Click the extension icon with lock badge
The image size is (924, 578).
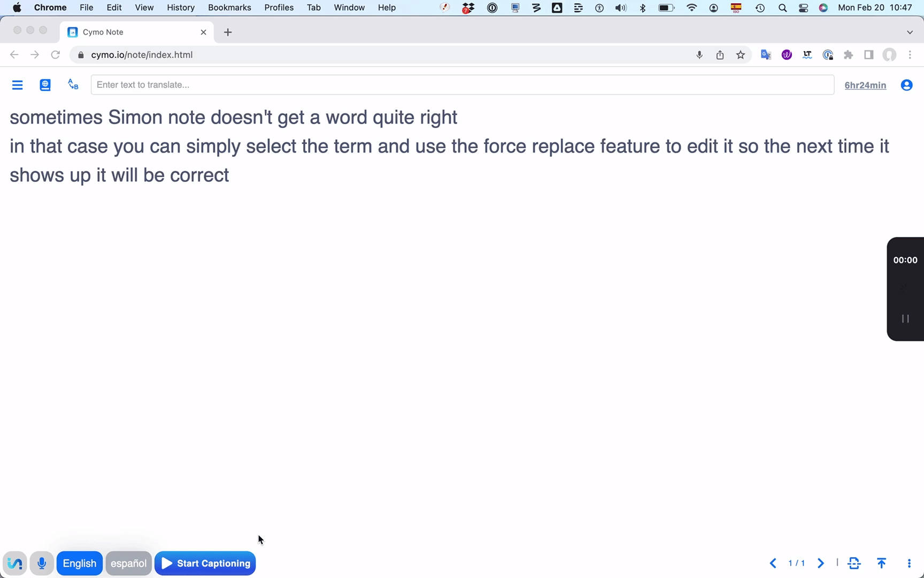tap(828, 55)
